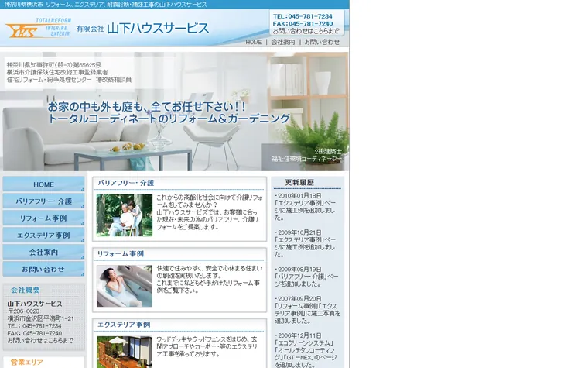Select エクステリア事例 sidebar menu button

[43, 235]
